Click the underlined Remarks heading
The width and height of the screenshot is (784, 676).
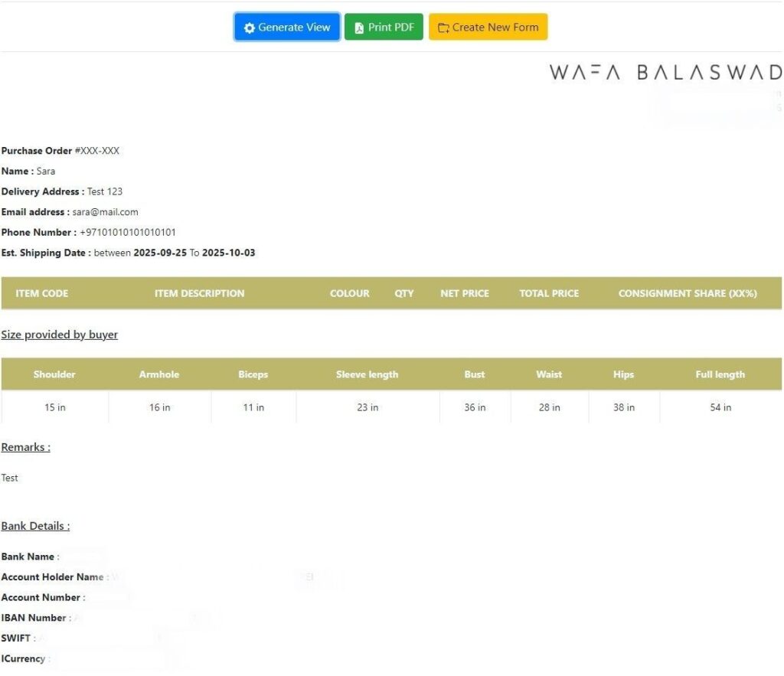pyautogui.click(x=26, y=447)
